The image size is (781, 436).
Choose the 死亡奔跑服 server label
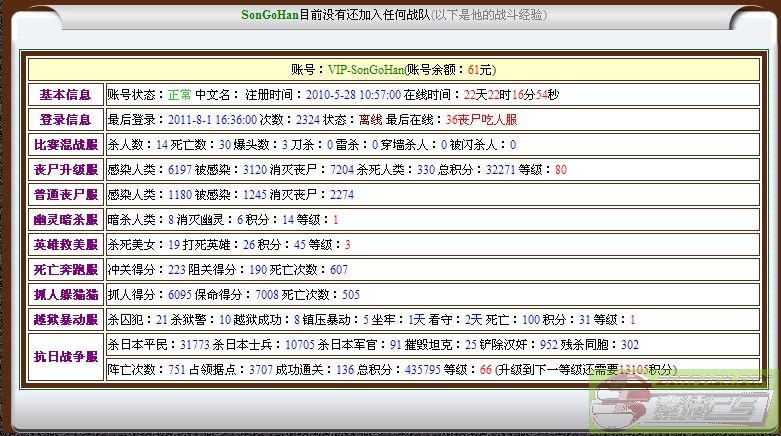[65, 270]
